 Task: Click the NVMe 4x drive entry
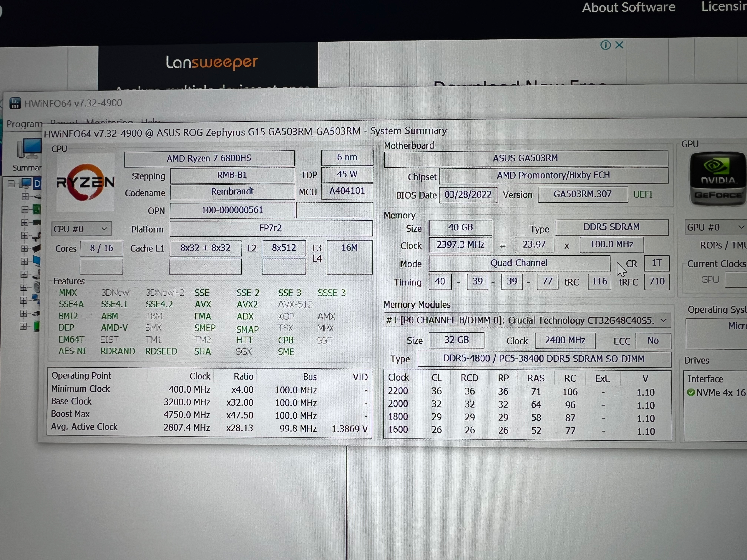click(717, 393)
